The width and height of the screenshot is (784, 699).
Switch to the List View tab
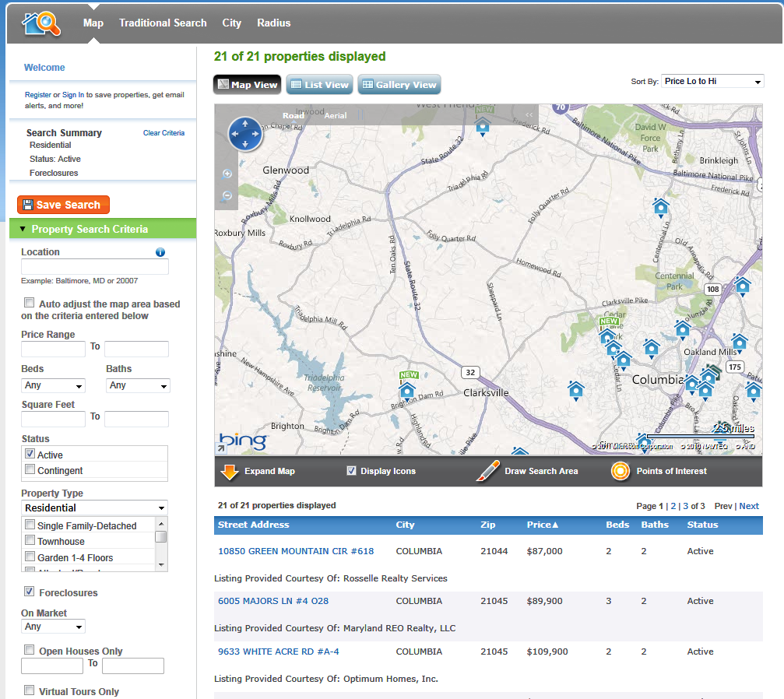(320, 85)
